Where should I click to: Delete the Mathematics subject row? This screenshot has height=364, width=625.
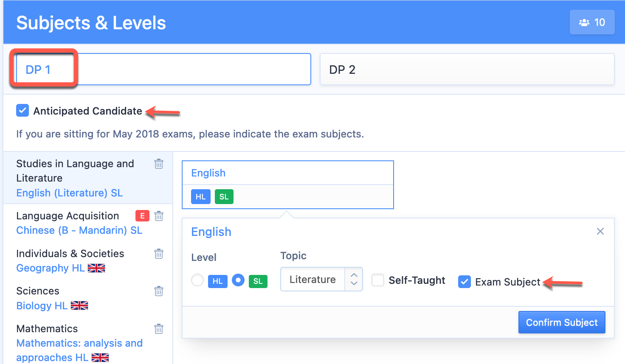point(159,329)
